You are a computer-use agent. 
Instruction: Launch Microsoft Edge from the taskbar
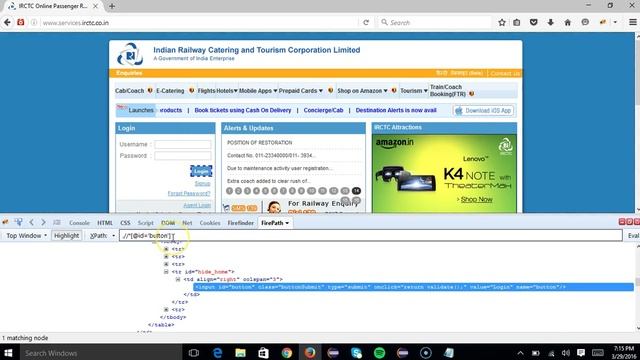(x=217, y=353)
